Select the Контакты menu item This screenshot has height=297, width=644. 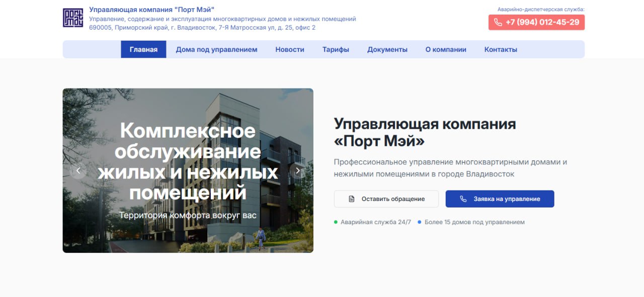coord(500,49)
